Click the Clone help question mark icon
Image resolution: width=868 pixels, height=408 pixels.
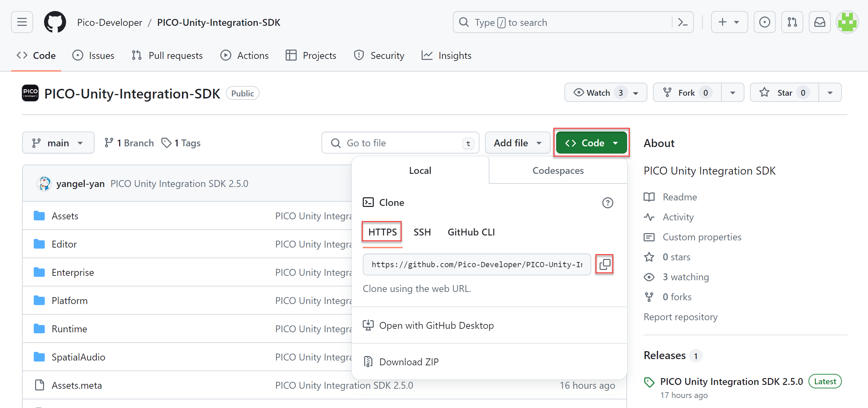(x=607, y=203)
